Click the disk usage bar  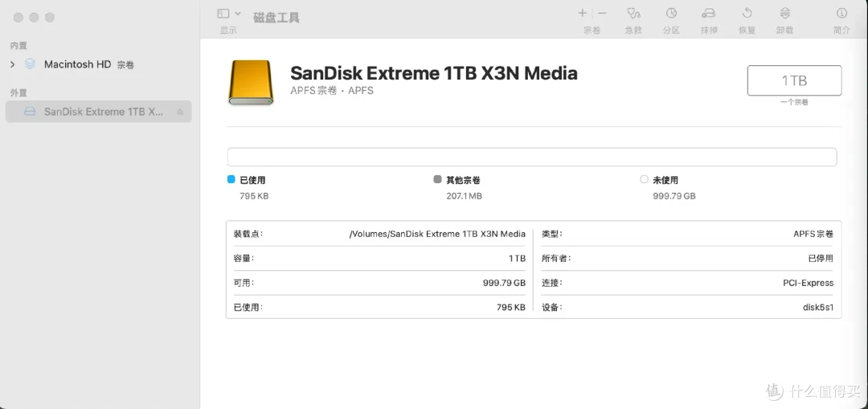[532, 157]
